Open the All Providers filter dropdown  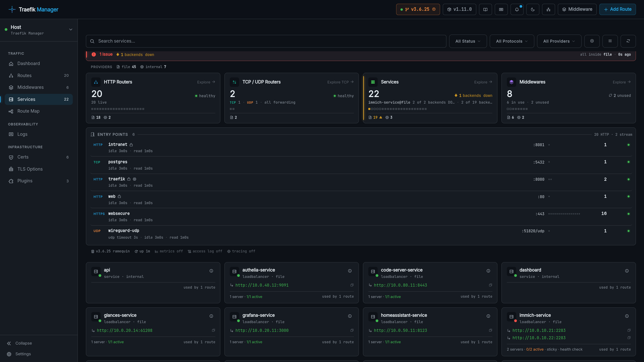(x=559, y=41)
